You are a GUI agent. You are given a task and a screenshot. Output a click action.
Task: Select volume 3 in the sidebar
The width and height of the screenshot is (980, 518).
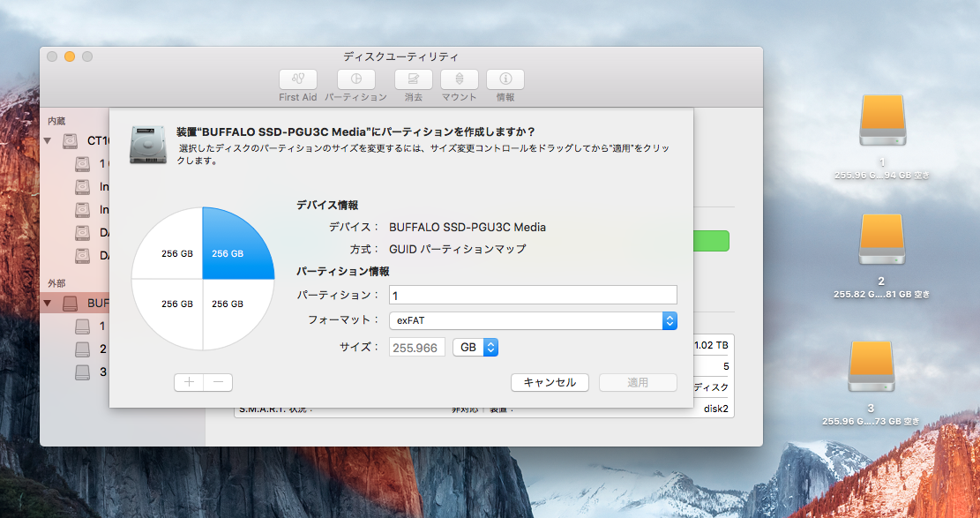click(x=91, y=372)
